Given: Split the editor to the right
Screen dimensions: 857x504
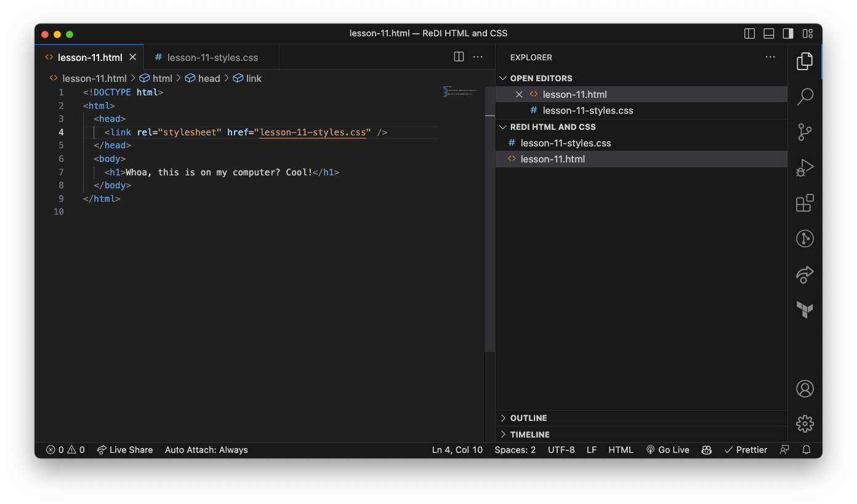Looking at the screenshot, I should (x=459, y=57).
